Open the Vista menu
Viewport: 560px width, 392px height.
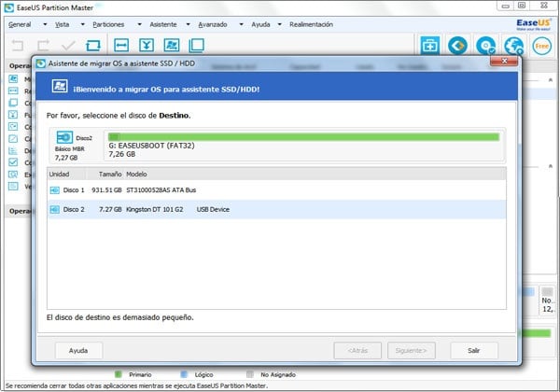pyautogui.click(x=62, y=24)
